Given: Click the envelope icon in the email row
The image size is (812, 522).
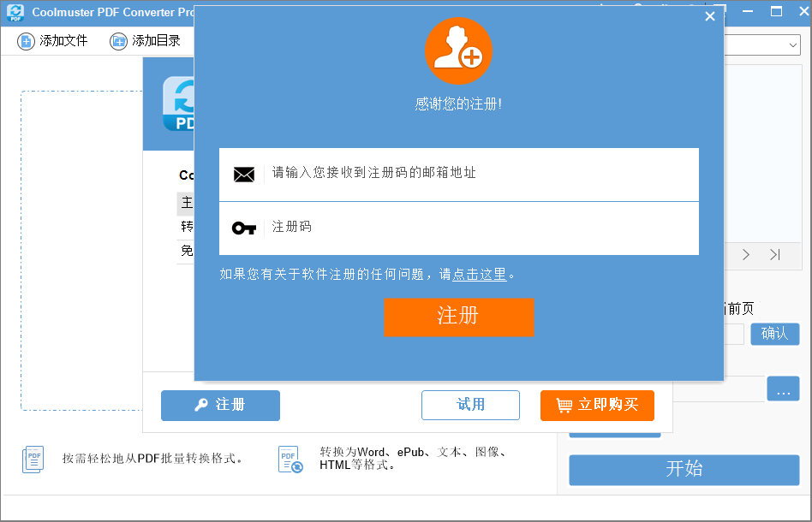Looking at the screenshot, I should 244,175.
